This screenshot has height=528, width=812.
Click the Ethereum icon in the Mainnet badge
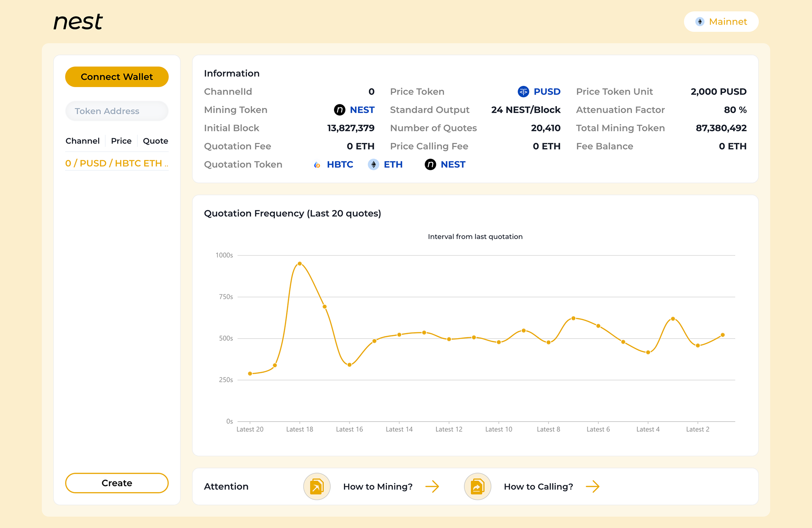(700, 22)
